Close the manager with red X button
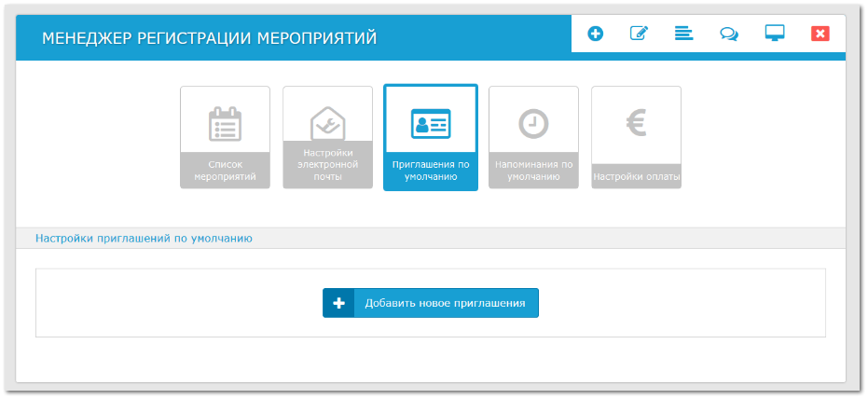Screen dimensions: 868x399 point(820,34)
